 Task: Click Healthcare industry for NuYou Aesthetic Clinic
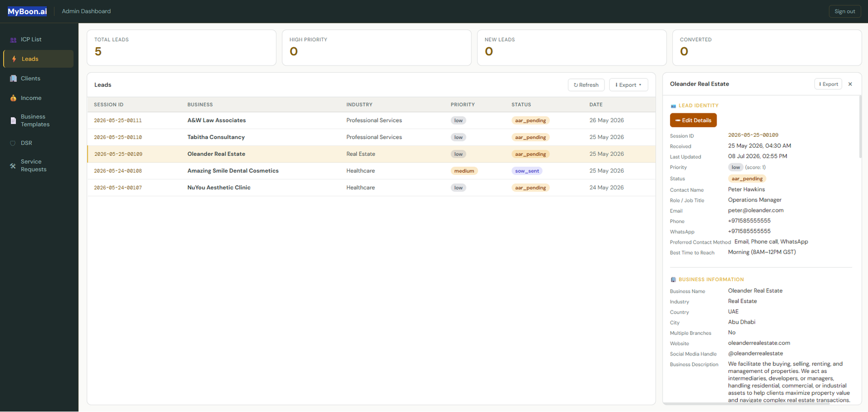point(361,188)
